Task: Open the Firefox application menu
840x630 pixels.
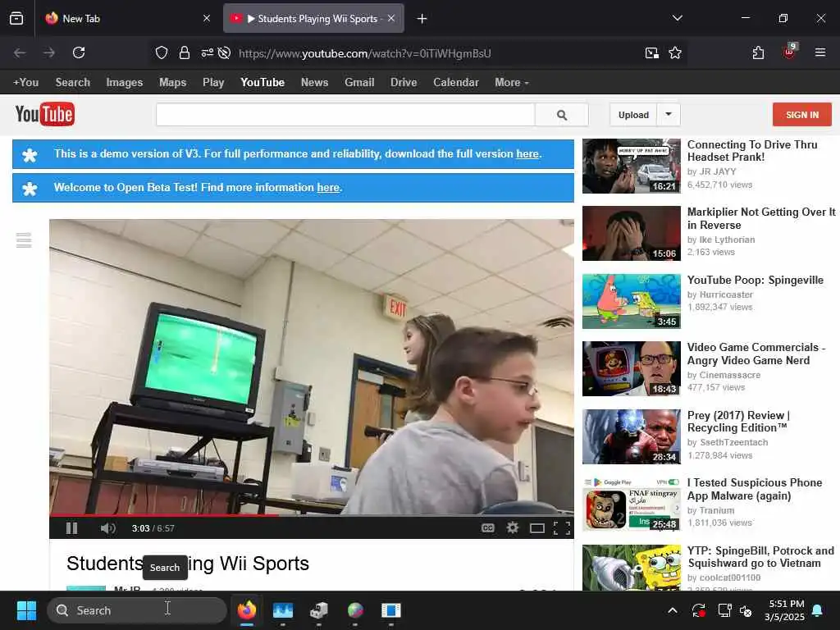Action: pos(820,52)
